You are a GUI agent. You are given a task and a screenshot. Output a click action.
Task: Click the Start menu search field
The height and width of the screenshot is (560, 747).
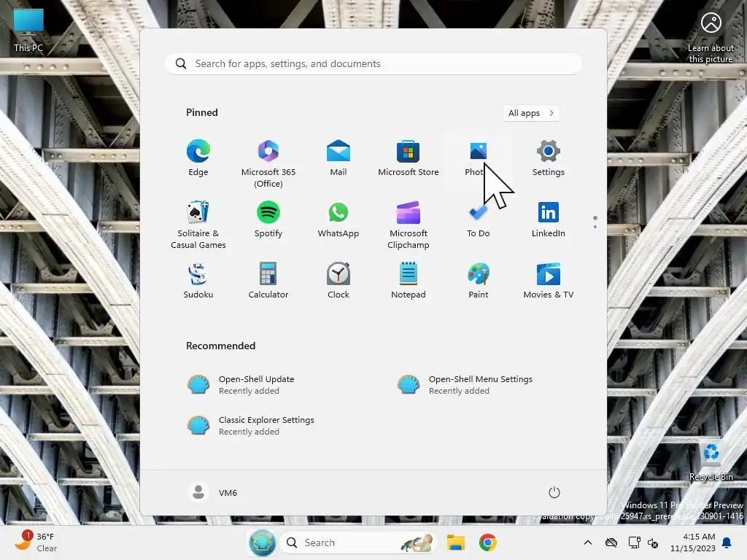pyautogui.click(x=373, y=63)
